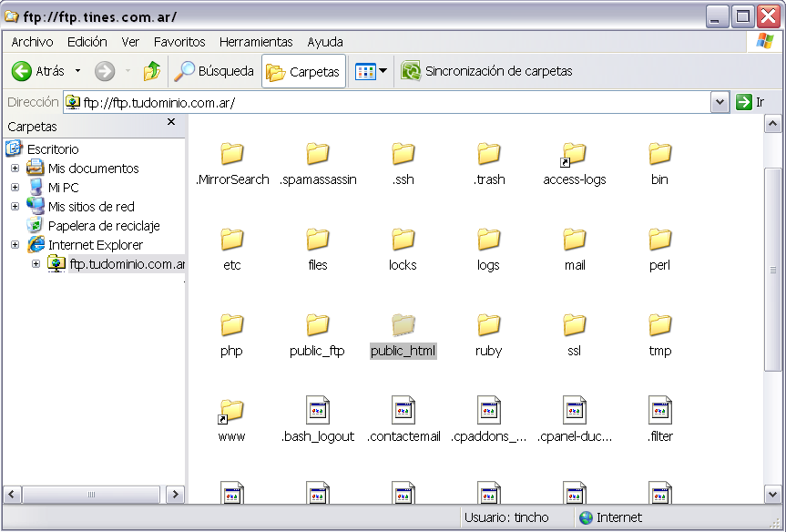
Task: Select the .ssh folder
Action: (x=403, y=164)
